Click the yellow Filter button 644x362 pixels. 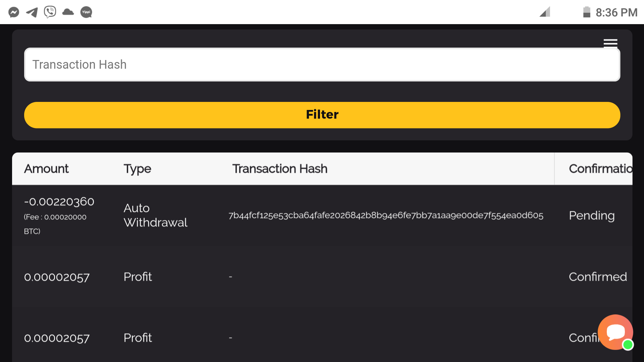(322, 115)
